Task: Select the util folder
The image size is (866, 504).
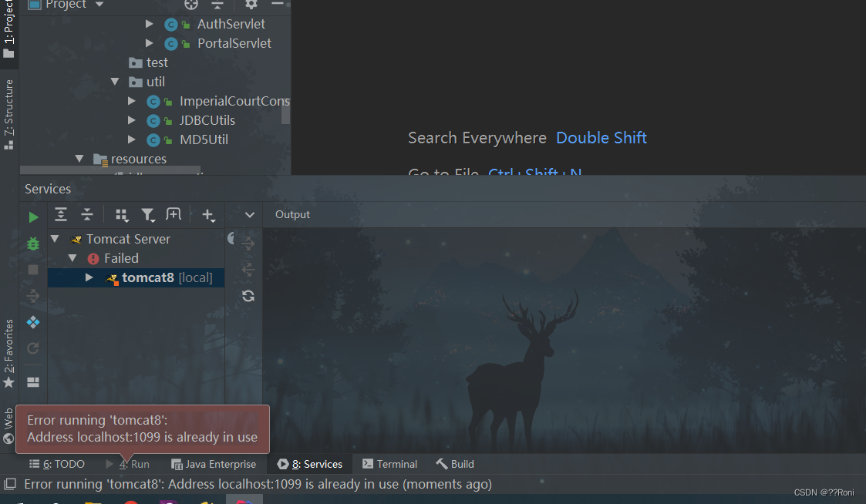Action: (155, 82)
